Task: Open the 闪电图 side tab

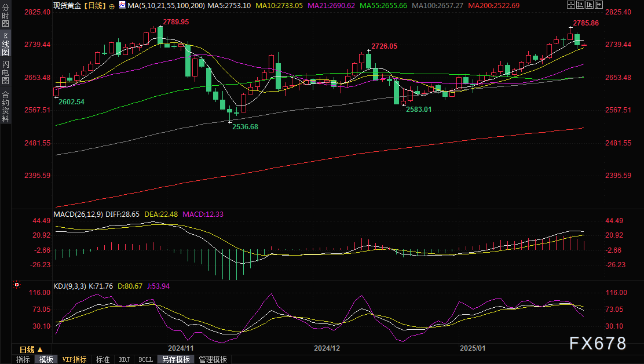Action: [5, 72]
